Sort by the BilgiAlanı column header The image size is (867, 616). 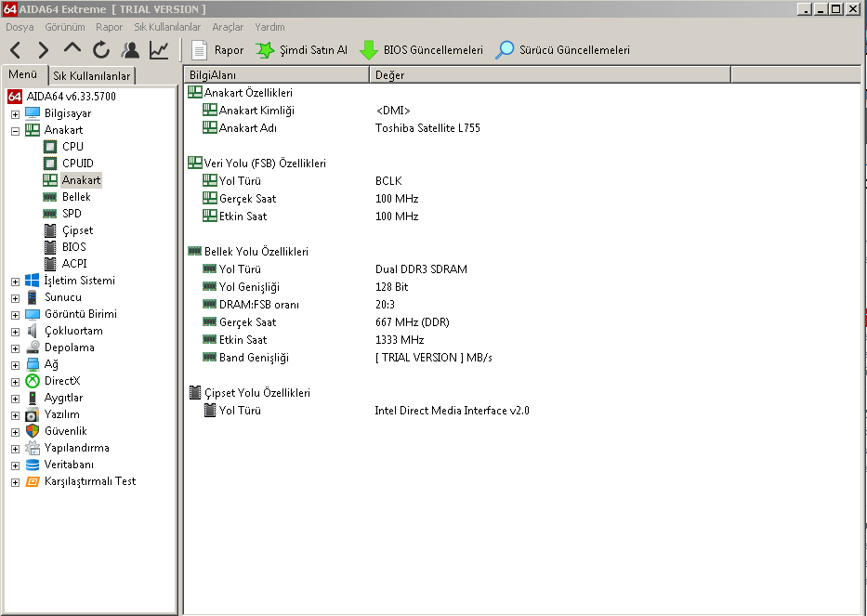click(277, 74)
